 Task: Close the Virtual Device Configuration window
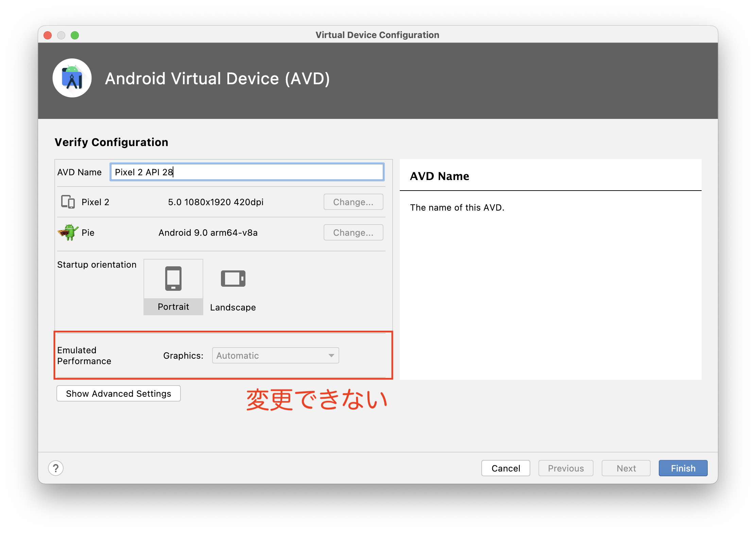click(x=48, y=35)
